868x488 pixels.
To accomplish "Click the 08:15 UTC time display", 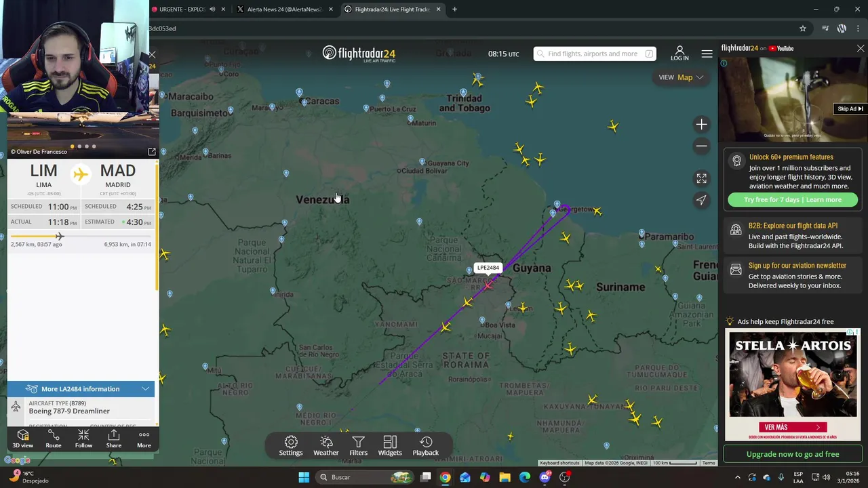I will click(503, 54).
